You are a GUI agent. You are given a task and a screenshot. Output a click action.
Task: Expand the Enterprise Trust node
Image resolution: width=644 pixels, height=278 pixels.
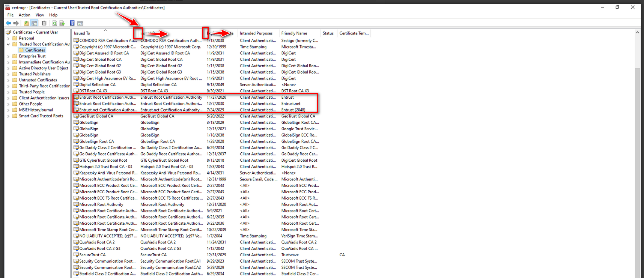[8, 56]
